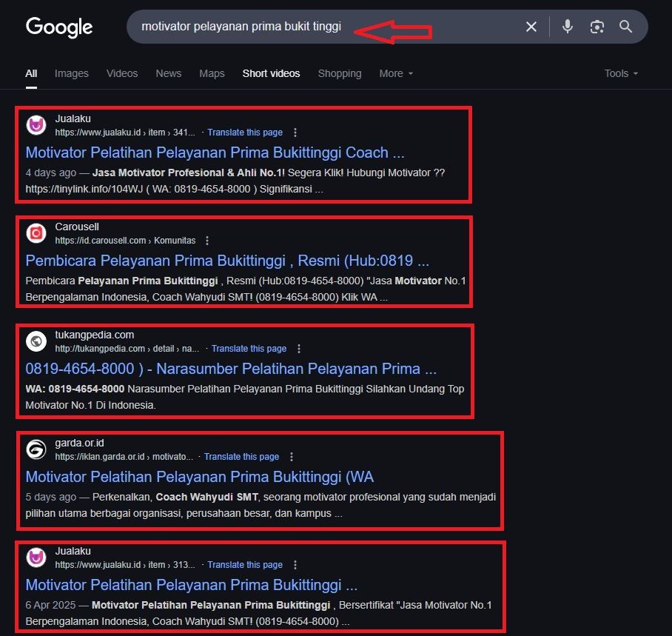Click the garda.or.id favicon
Viewport: 672px width, 636px height.
pyautogui.click(x=36, y=449)
